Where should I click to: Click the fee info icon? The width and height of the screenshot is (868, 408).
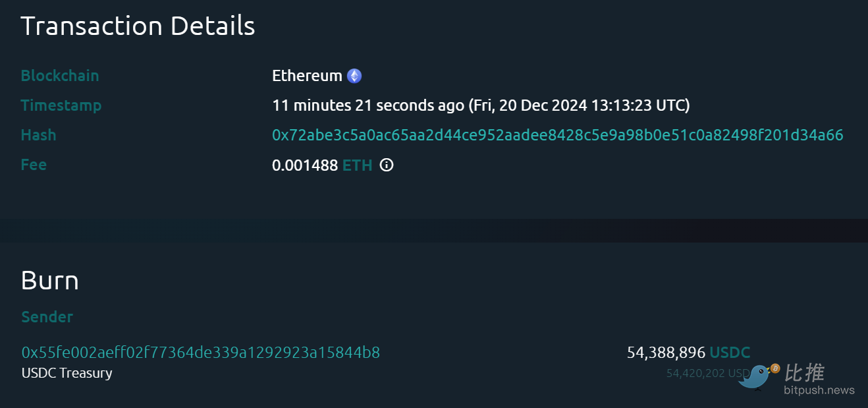[x=387, y=165]
